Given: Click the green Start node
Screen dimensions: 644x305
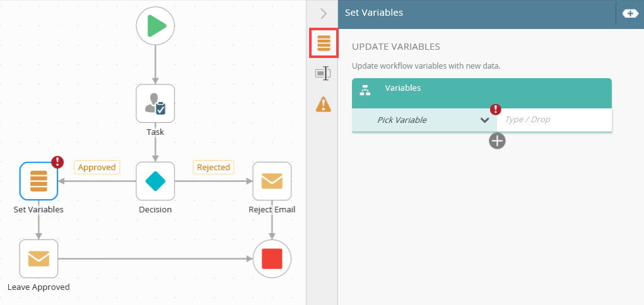Looking at the screenshot, I should coord(155,26).
